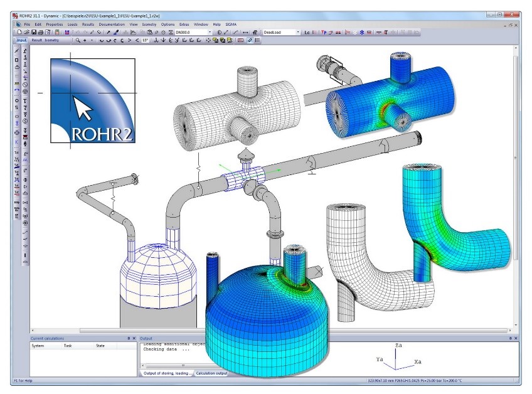This screenshot has height=394, width=532.
Task: Click the 'T' tee tool in second column
Action: (25, 101)
